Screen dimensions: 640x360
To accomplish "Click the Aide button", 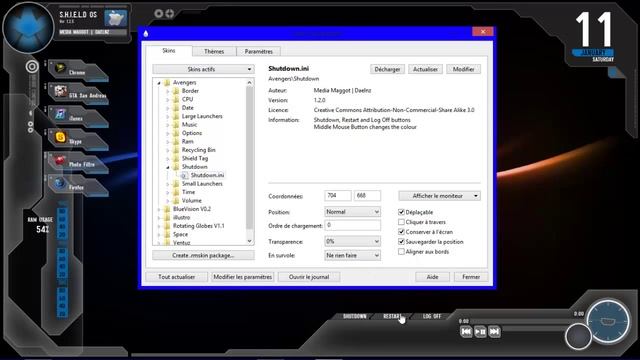I will click(x=432, y=277).
